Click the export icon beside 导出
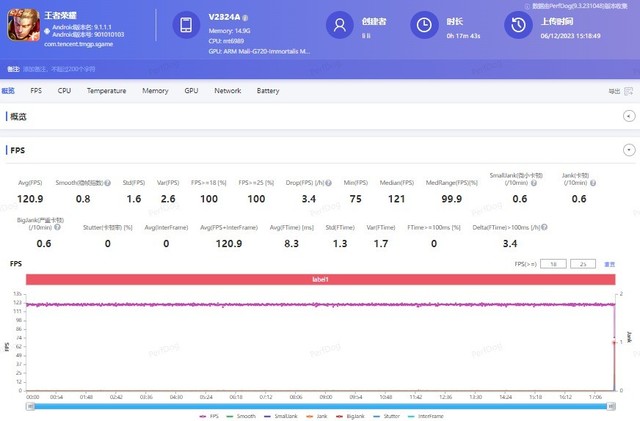Screen dimensions: 640x421 [628, 91]
